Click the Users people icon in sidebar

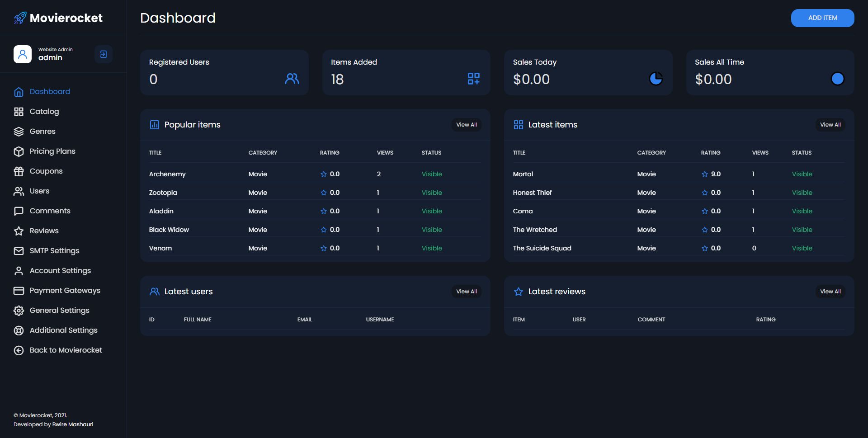(19, 191)
